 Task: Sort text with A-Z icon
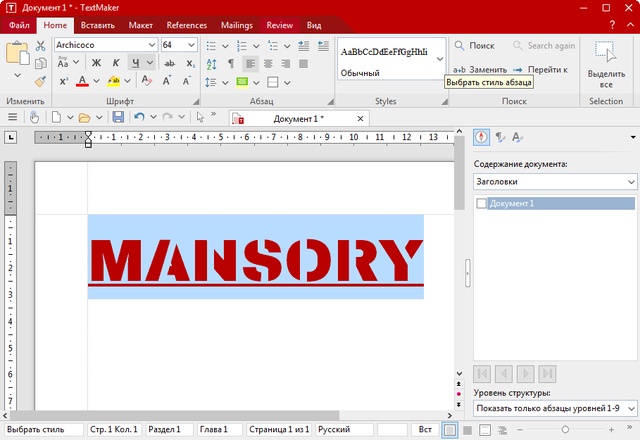click(211, 64)
